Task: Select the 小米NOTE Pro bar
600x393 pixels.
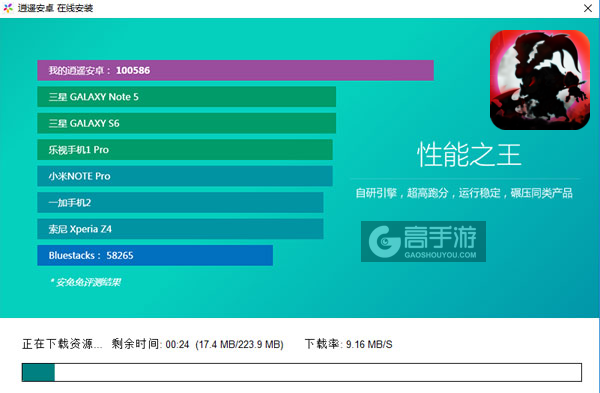Action: [x=185, y=176]
